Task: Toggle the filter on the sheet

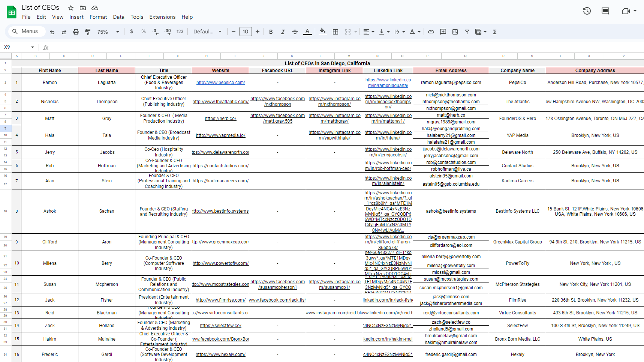Action: (467, 32)
